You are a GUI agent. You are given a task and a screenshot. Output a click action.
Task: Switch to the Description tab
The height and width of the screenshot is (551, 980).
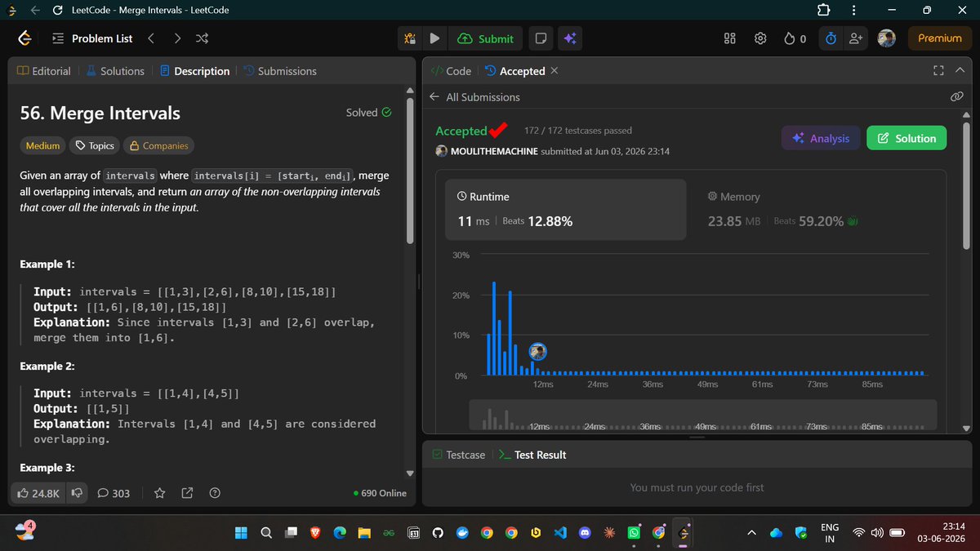(194, 71)
